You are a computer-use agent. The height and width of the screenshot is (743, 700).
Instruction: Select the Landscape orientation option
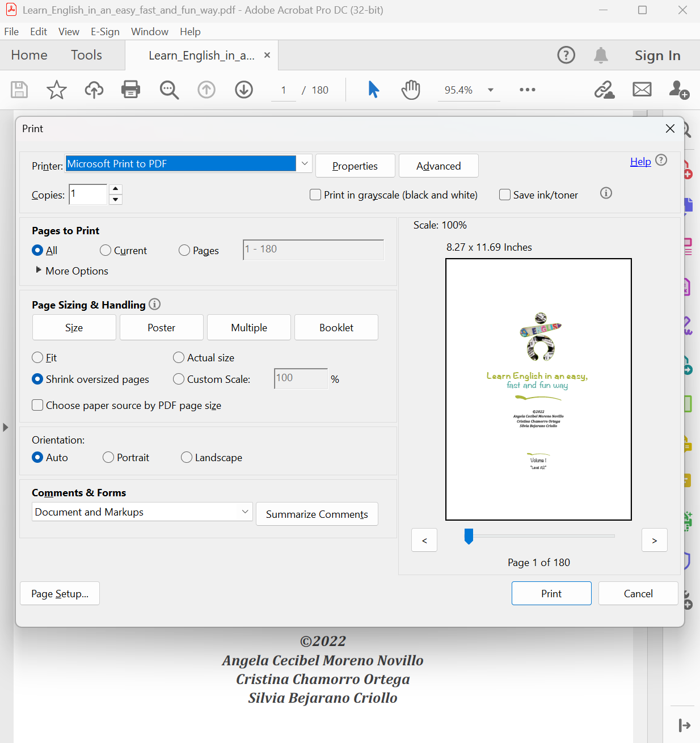click(187, 458)
